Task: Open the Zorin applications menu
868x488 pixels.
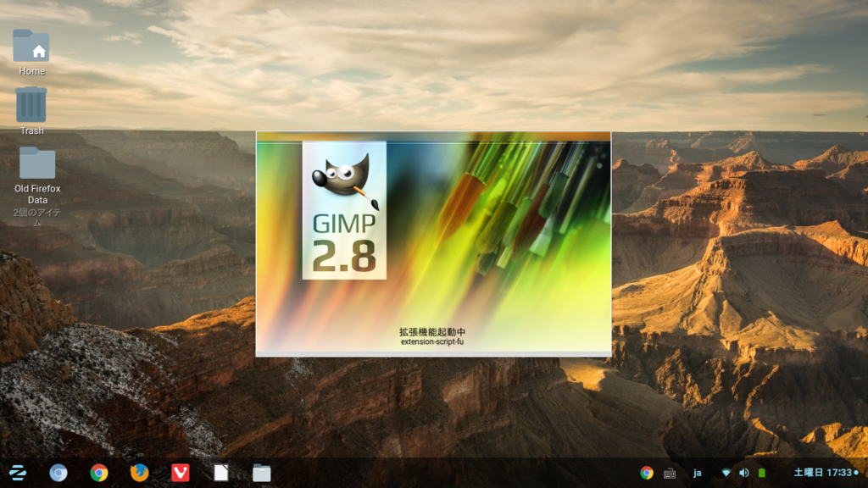Action: (17, 474)
